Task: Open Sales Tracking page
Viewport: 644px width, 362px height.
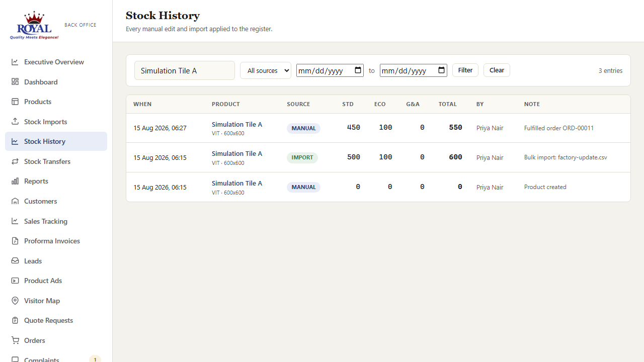Action: pyautogui.click(x=56, y=221)
